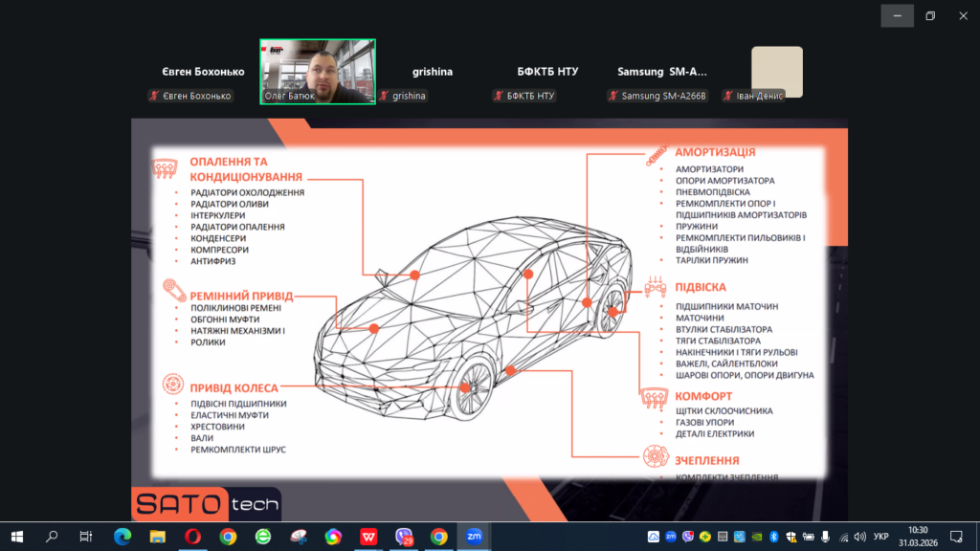Click the volume speaker tray icon
This screenshot has width=980, height=551.
click(858, 537)
